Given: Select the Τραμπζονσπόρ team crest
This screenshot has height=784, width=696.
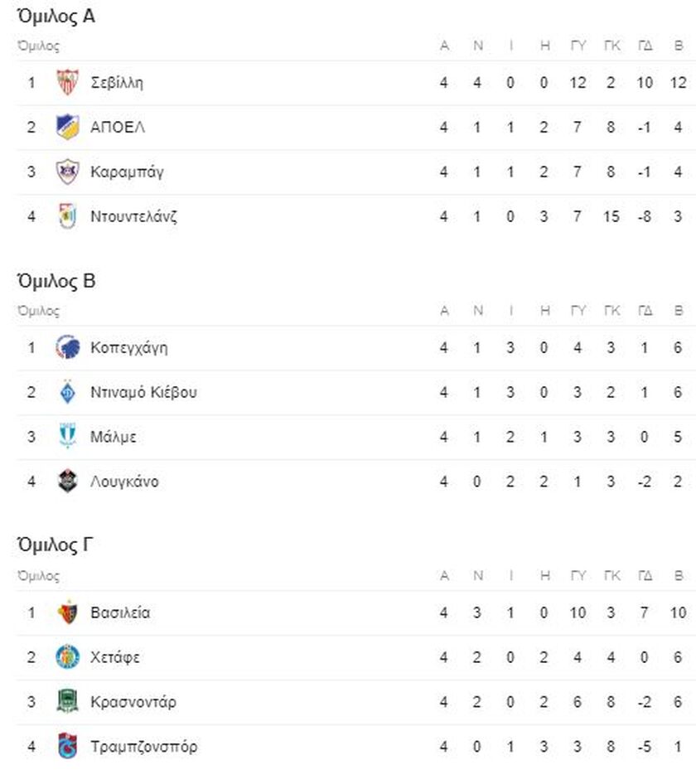Looking at the screenshot, I should coord(67,747).
